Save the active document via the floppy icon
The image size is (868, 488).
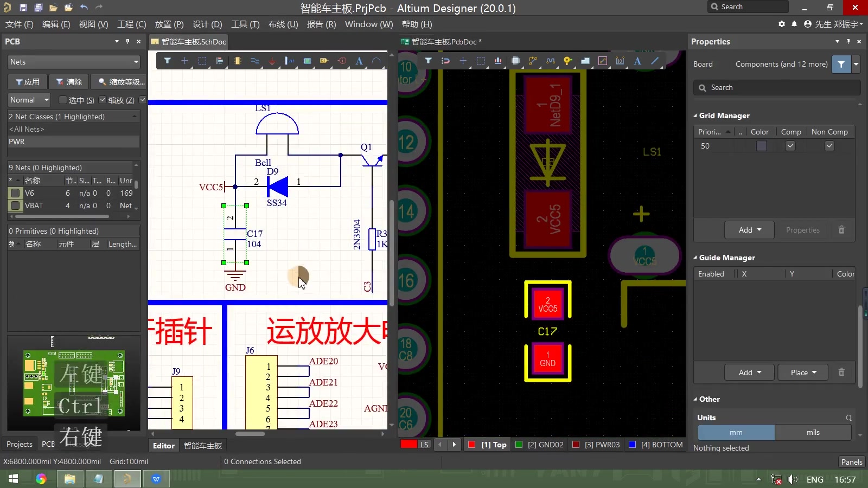coord(23,8)
